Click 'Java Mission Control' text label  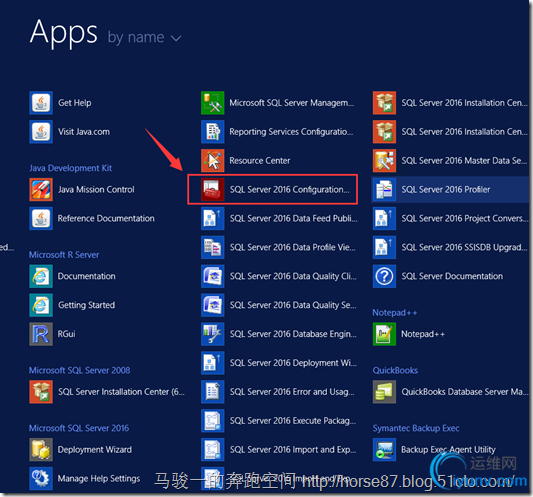96,189
